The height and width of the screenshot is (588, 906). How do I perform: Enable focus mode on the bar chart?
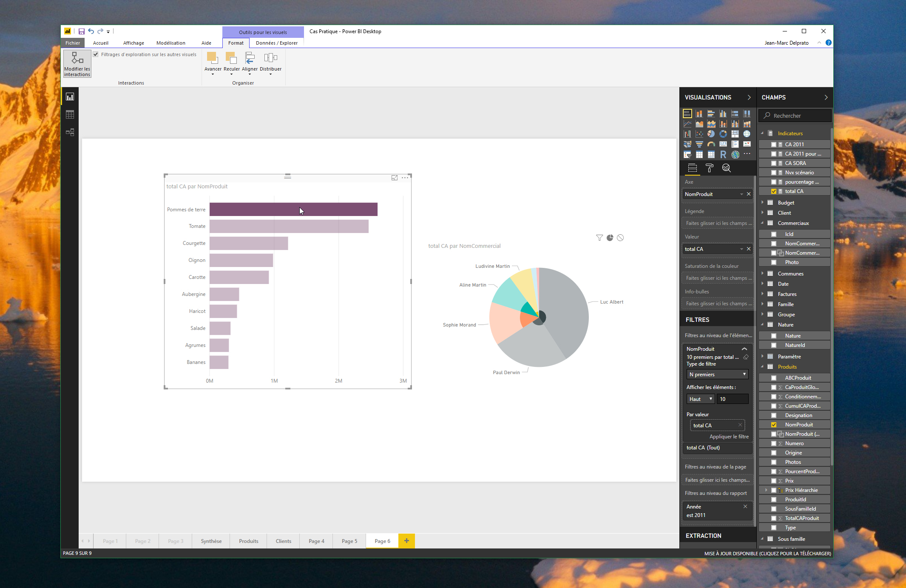[x=395, y=178]
